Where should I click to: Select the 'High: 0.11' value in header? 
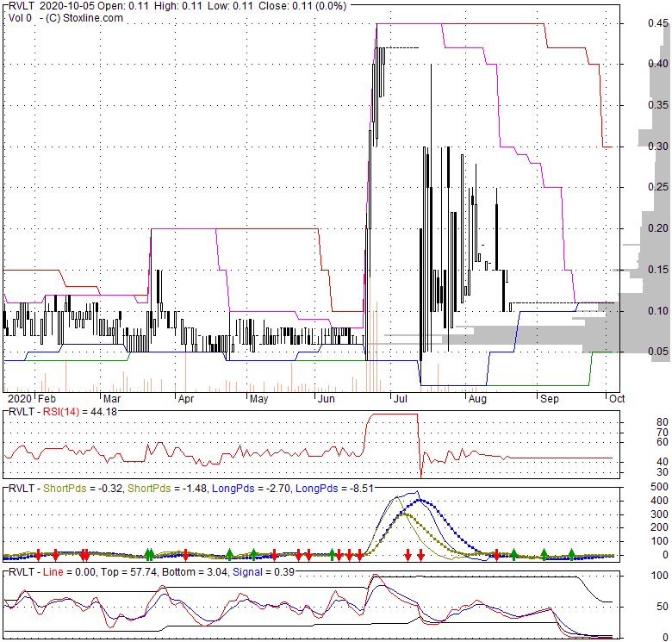[x=177, y=6]
